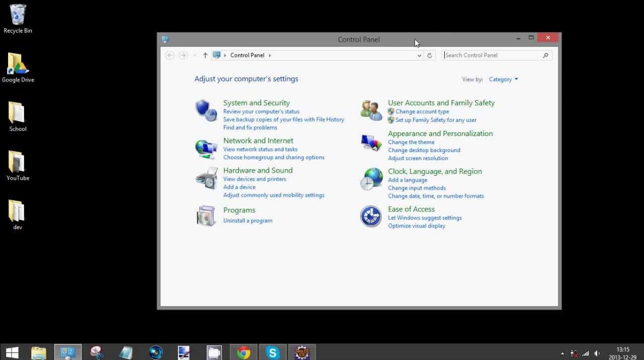Click the Uninstall a program link

coord(248,221)
